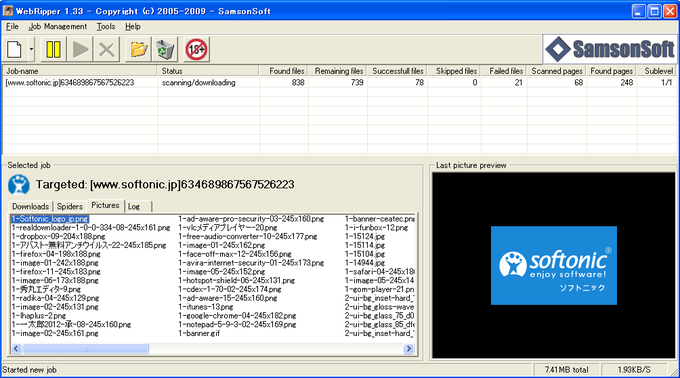Click the recycle bin toolbar icon
Image resolution: width=680 pixels, height=378 pixels.
(x=165, y=49)
